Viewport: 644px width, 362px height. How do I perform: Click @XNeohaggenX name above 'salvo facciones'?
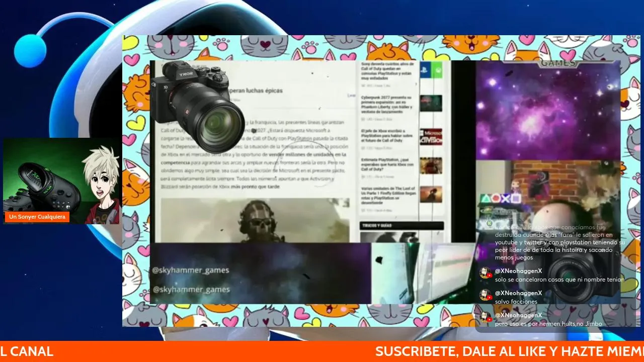click(518, 293)
